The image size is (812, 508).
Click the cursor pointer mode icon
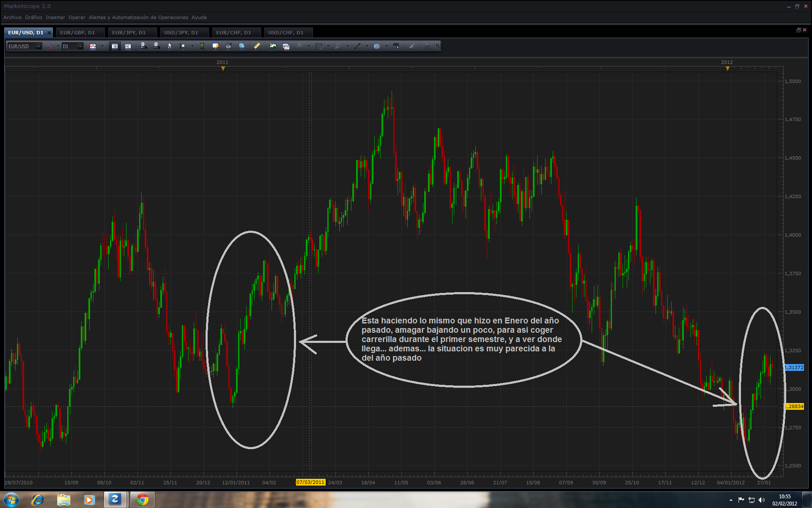click(x=170, y=46)
